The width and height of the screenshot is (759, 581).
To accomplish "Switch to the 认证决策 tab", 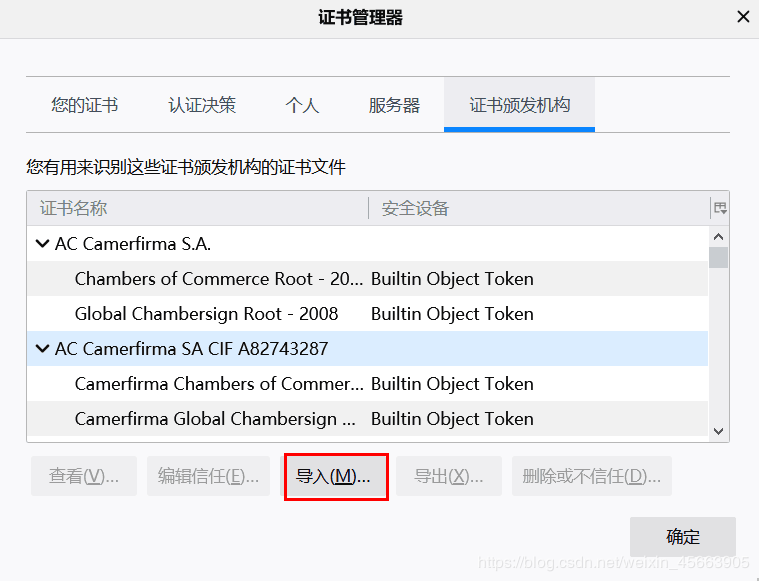I will 202,105.
